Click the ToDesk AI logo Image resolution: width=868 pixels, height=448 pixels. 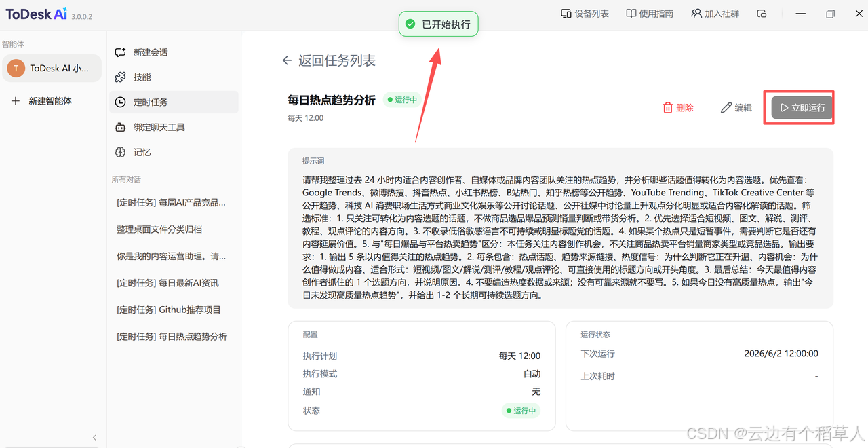36,14
